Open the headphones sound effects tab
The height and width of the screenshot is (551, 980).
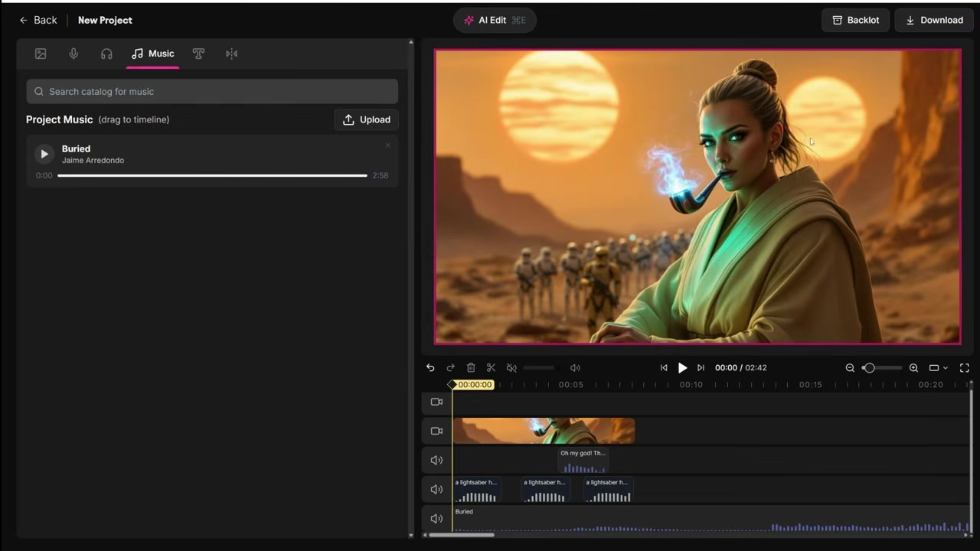pos(106,54)
